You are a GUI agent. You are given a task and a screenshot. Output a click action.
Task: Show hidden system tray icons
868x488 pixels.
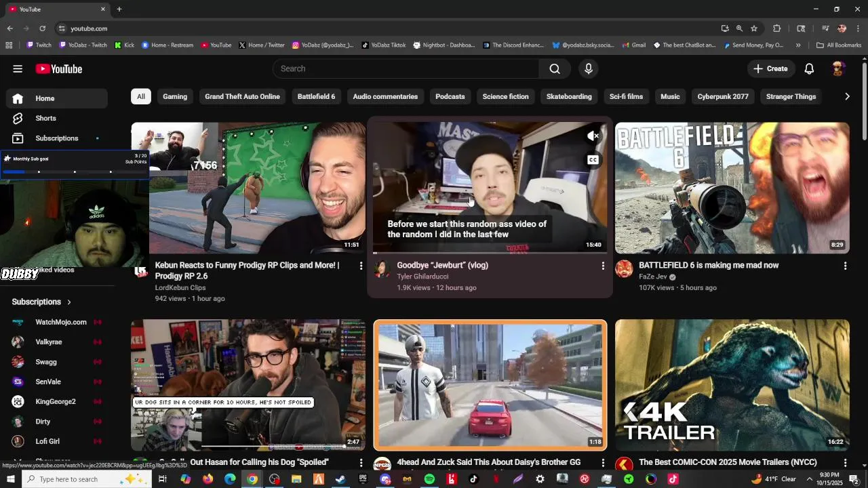(809, 479)
